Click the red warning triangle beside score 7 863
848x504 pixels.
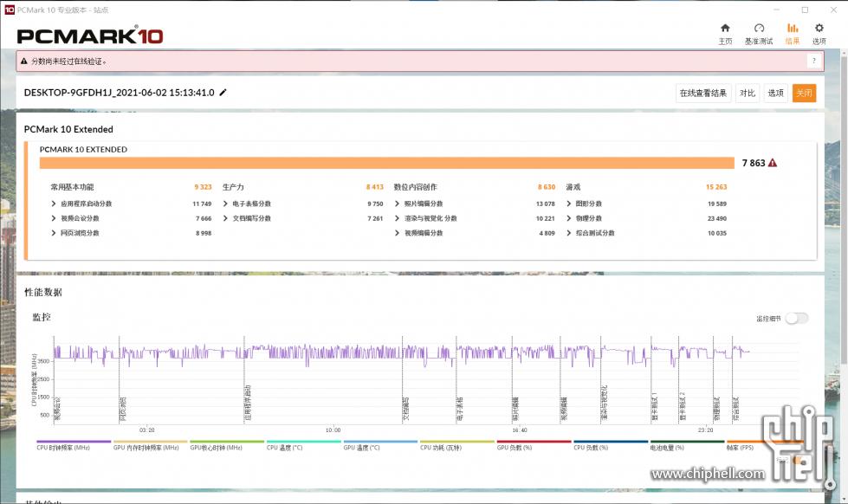coord(772,163)
